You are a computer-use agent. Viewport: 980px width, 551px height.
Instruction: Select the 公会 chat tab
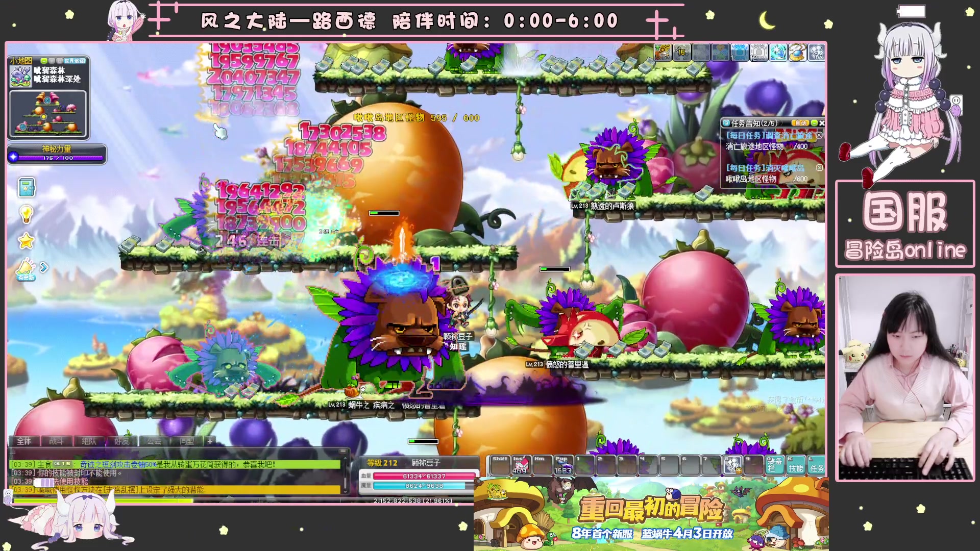[154, 441]
